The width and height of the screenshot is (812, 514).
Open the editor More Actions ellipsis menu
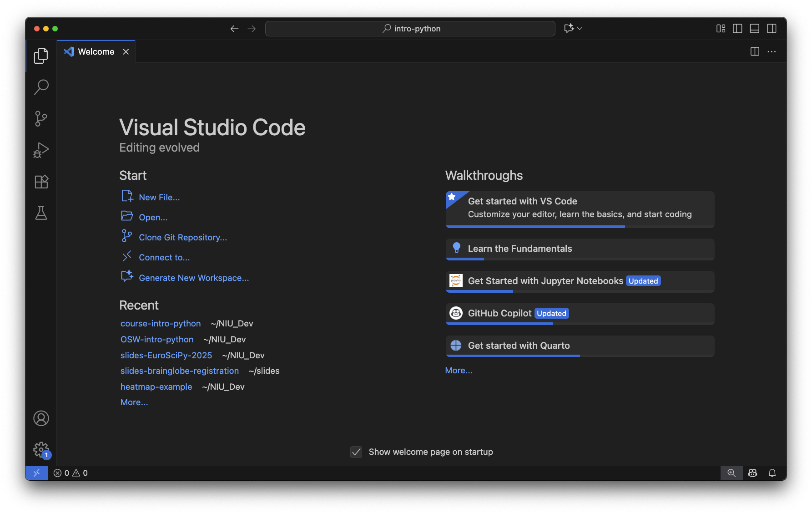point(772,52)
